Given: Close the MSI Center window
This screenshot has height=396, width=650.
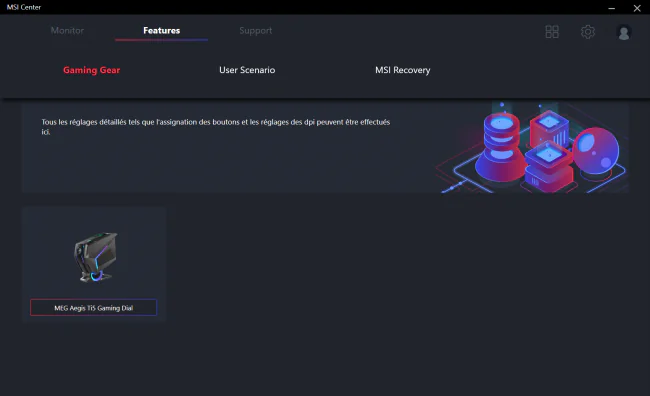Looking at the screenshot, I should 637,8.
